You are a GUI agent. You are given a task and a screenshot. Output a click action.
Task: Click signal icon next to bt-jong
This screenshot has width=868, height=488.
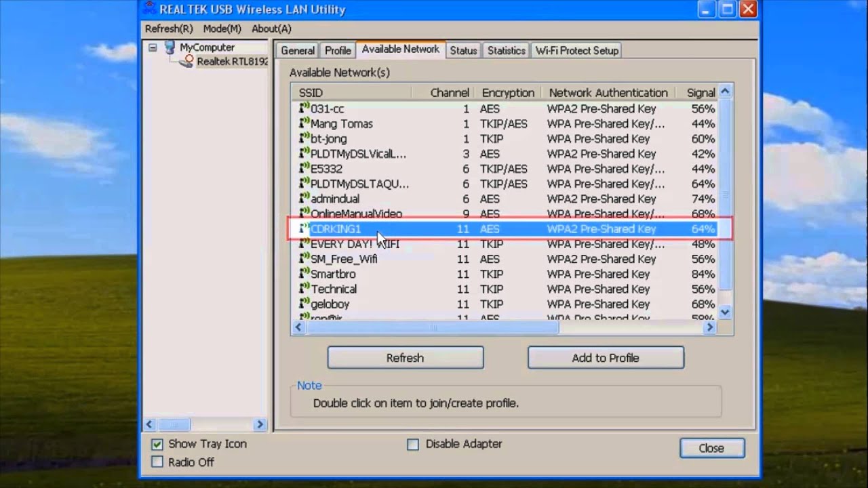coord(304,138)
